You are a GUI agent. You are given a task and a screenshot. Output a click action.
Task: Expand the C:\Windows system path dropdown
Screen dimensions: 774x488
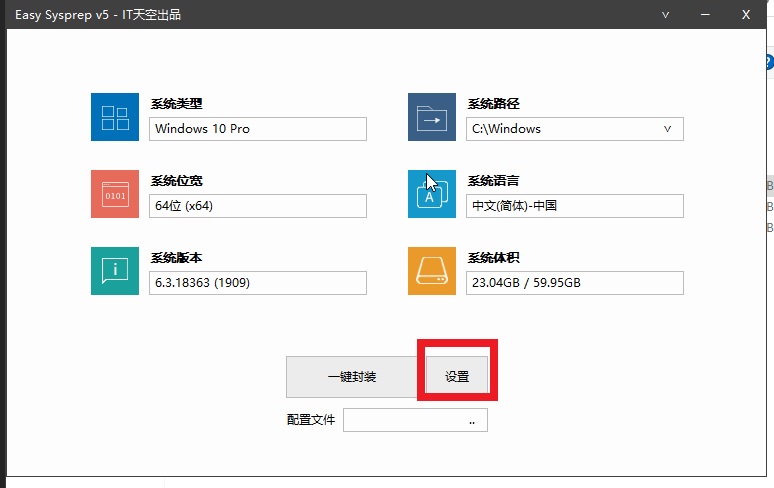click(667, 129)
